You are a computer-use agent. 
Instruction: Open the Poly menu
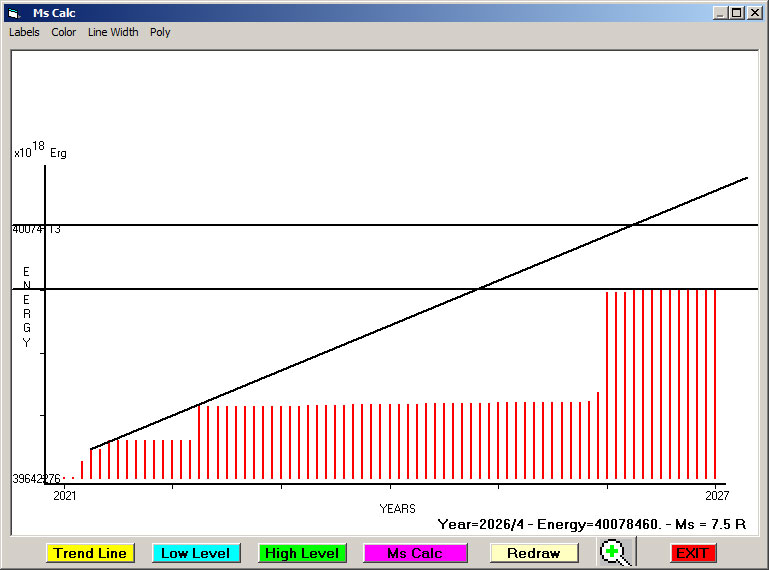160,32
